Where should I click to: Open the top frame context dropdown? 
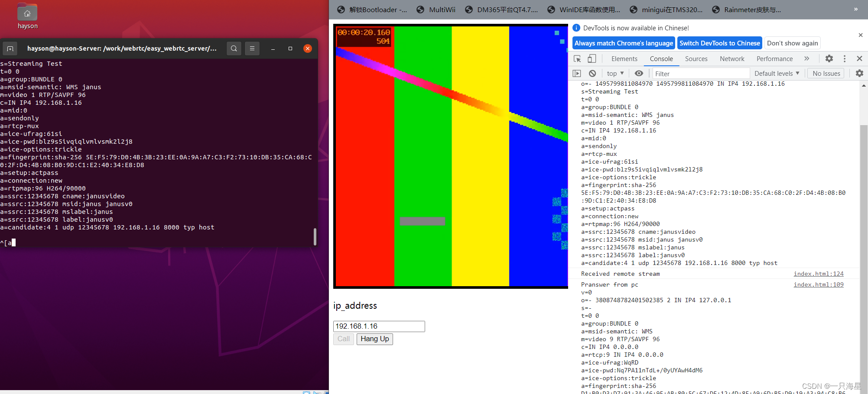tap(614, 73)
